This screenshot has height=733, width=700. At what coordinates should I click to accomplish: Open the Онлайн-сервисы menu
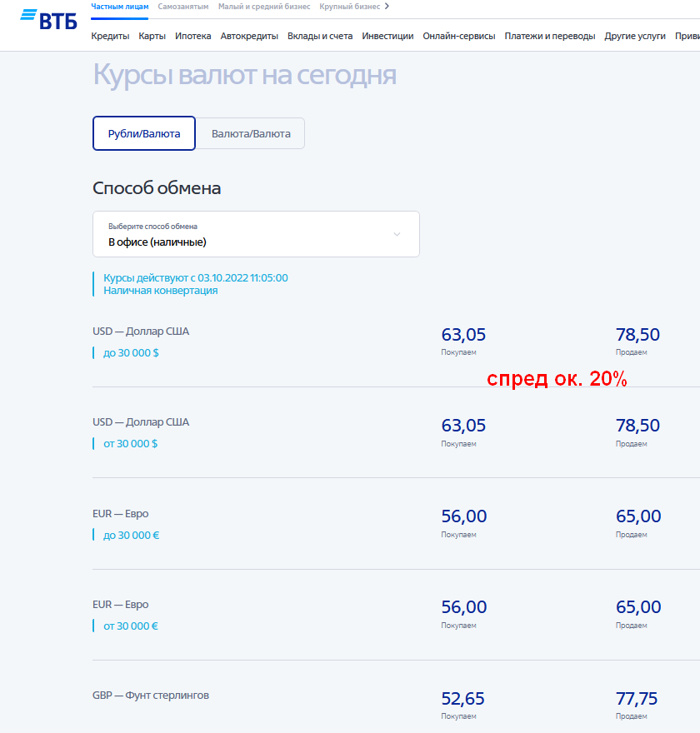pyautogui.click(x=459, y=36)
